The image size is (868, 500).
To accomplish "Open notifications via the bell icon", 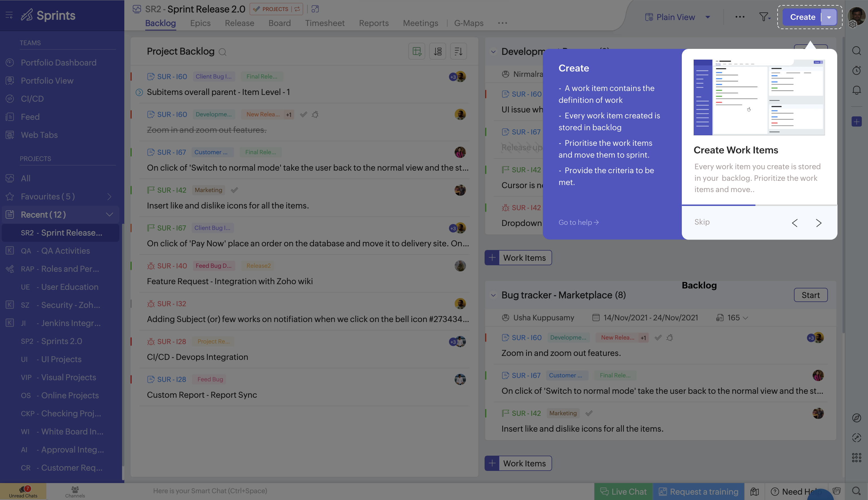I will pos(856,90).
